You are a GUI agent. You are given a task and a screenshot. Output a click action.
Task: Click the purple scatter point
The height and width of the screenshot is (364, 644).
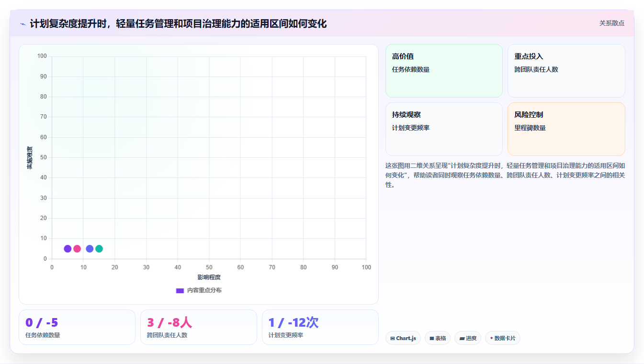(68, 249)
